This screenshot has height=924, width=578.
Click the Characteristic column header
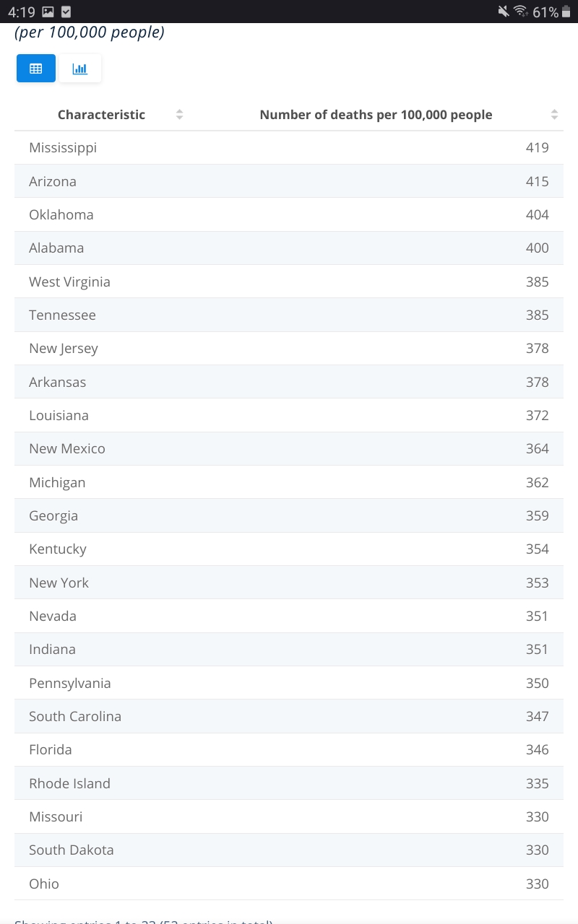click(101, 115)
